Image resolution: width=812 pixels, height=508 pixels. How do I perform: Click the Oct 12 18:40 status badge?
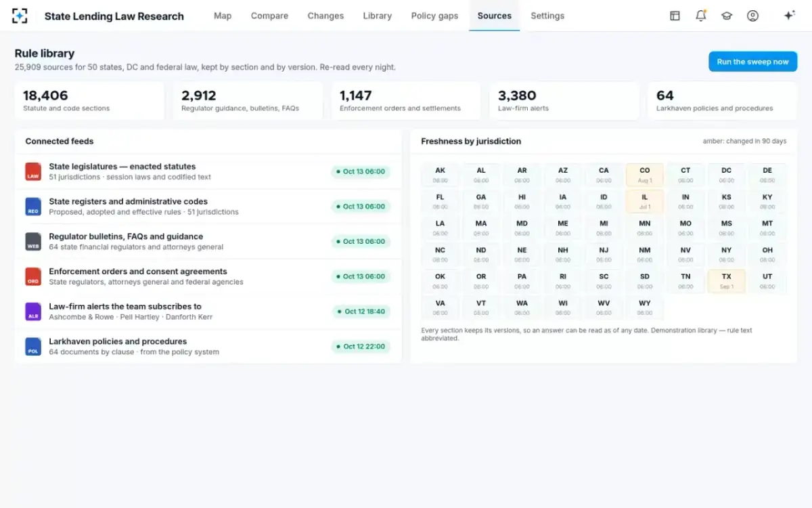point(361,312)
